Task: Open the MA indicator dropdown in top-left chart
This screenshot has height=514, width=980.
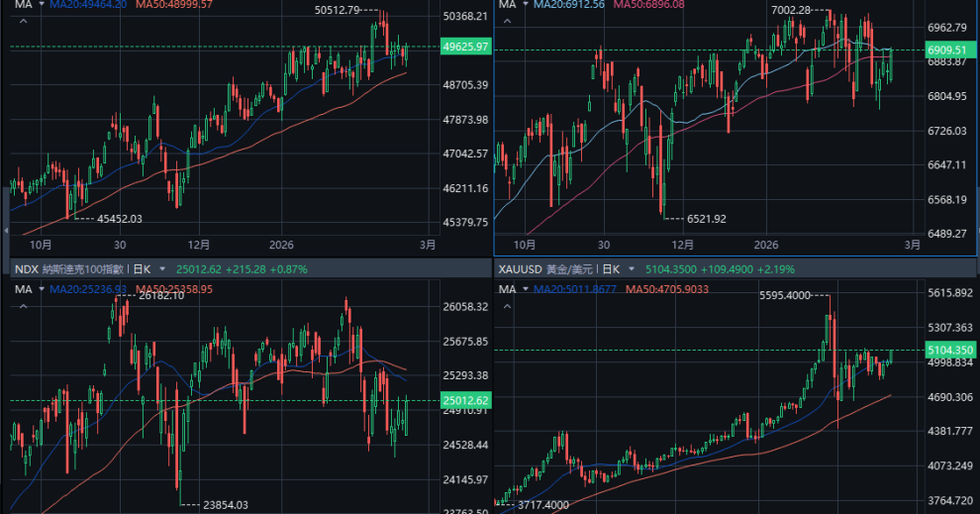Action: pos(36,5)
